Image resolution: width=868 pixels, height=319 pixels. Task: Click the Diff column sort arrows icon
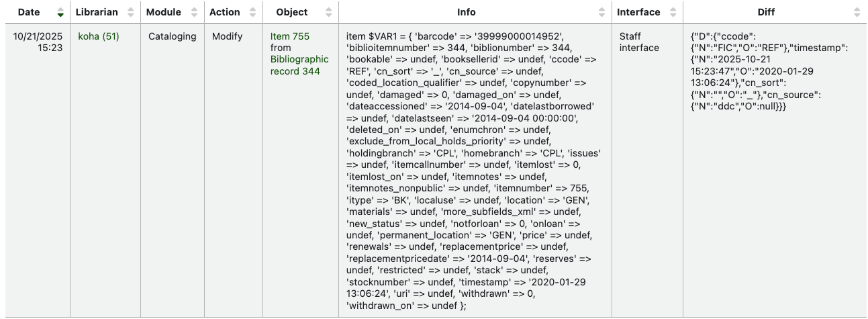[x=857, y=12]
